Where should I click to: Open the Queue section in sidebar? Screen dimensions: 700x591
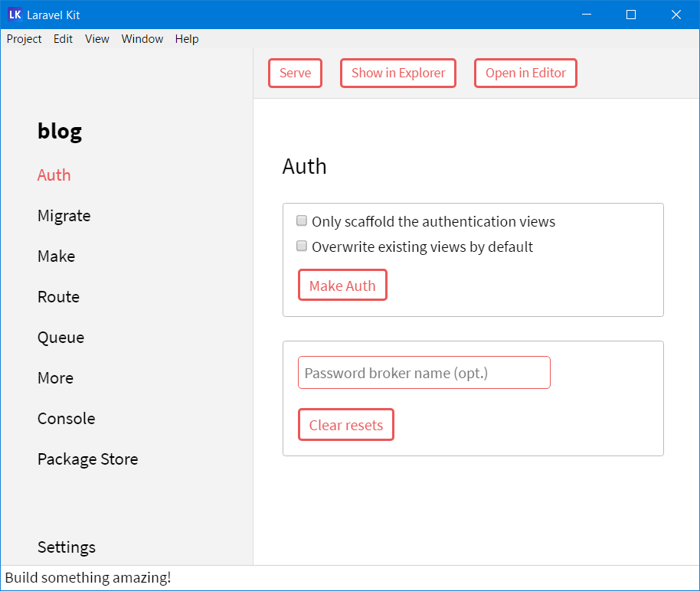pos(61,338)
